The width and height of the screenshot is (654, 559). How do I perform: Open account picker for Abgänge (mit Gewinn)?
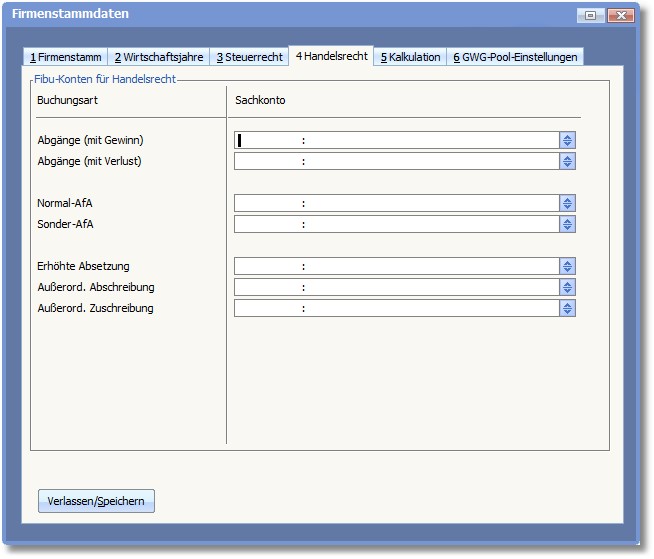tap(568, 141)
